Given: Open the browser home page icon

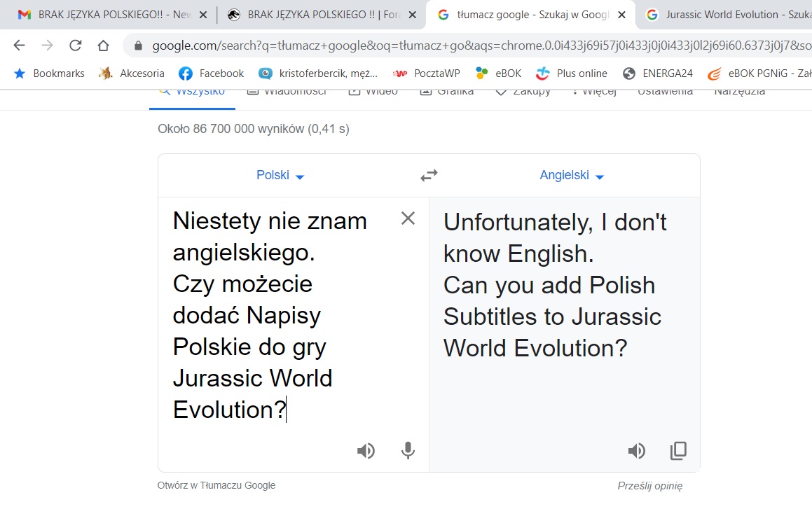Looking at the screenshot, I should pyautogui.click(x=103, y=46).
